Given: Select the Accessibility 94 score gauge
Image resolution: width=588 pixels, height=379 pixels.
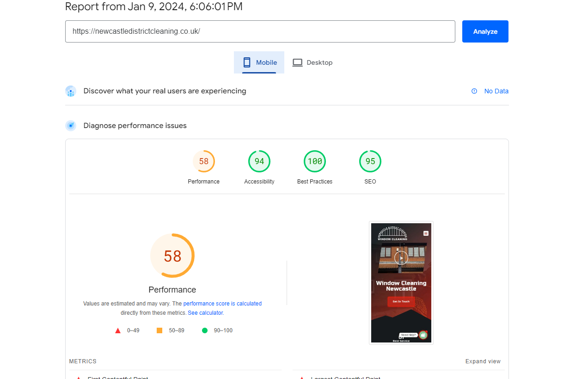Looking at the screenshot, I should 259,161.
